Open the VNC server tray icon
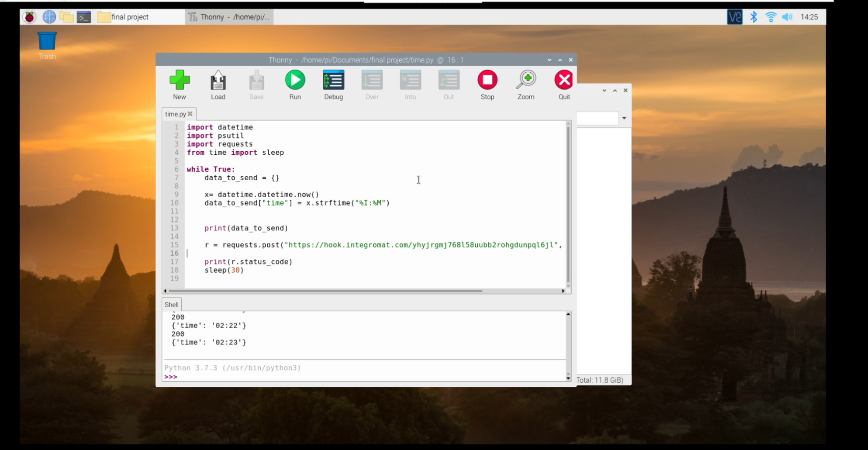This screenshot has height=450, width=868. pos(735,17)
